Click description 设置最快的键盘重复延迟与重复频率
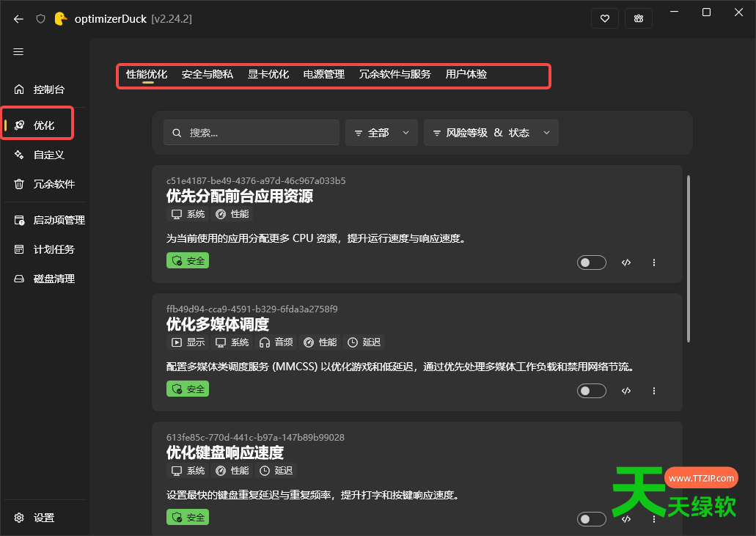 pos(312,495)
